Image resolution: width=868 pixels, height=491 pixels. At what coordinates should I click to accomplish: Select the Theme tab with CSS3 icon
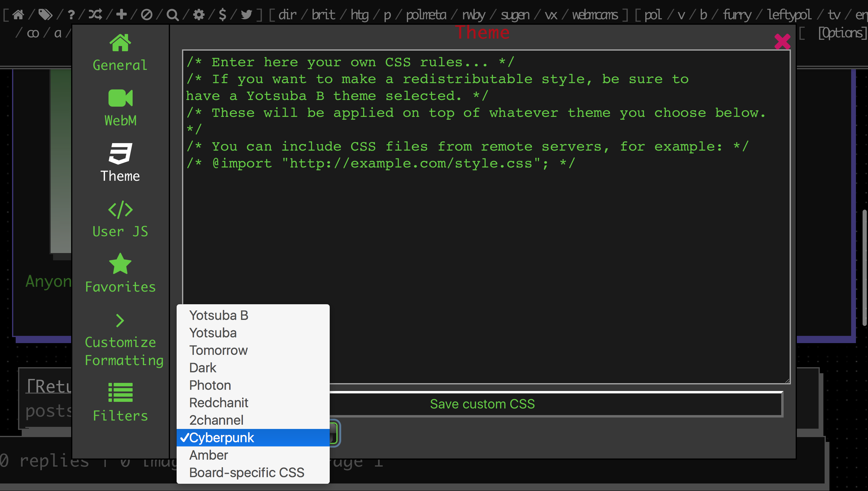pos(120,163)
